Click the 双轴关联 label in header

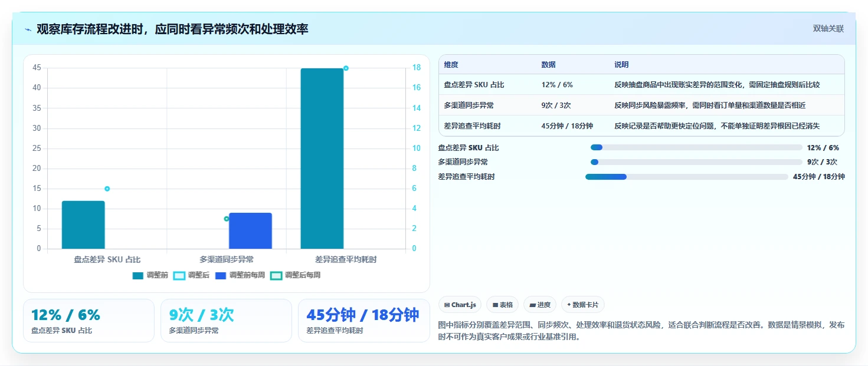(x=828, y=29)
